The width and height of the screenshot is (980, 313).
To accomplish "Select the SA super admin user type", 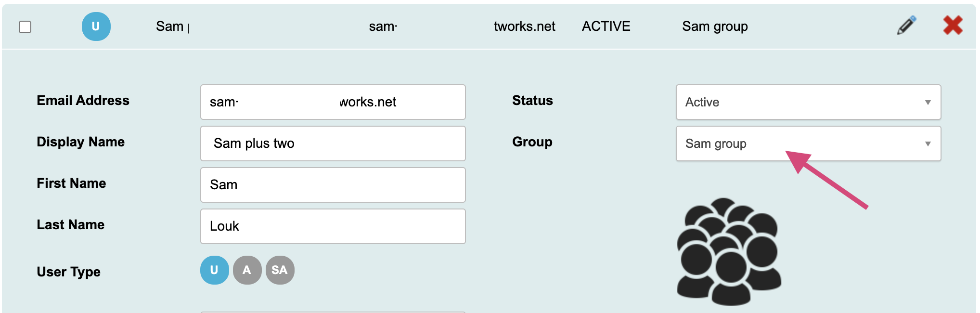I will pyautogui.click(x=280, y=270).
